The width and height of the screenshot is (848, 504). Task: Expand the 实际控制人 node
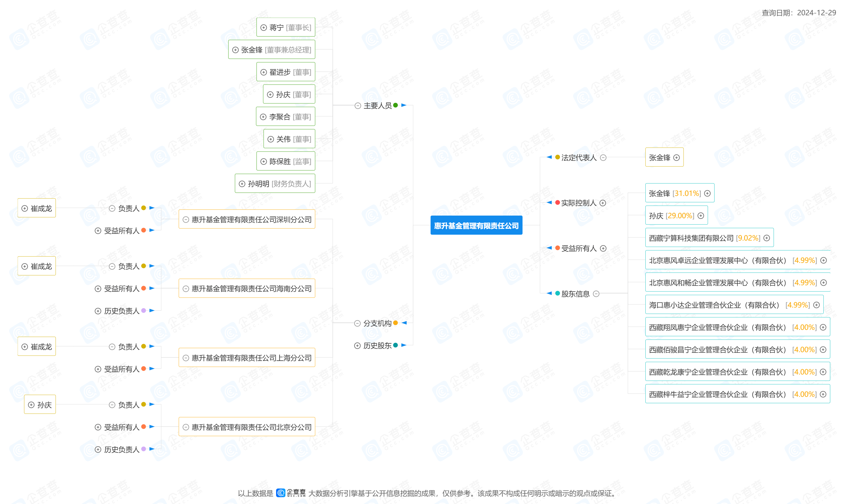pos(603,203)
